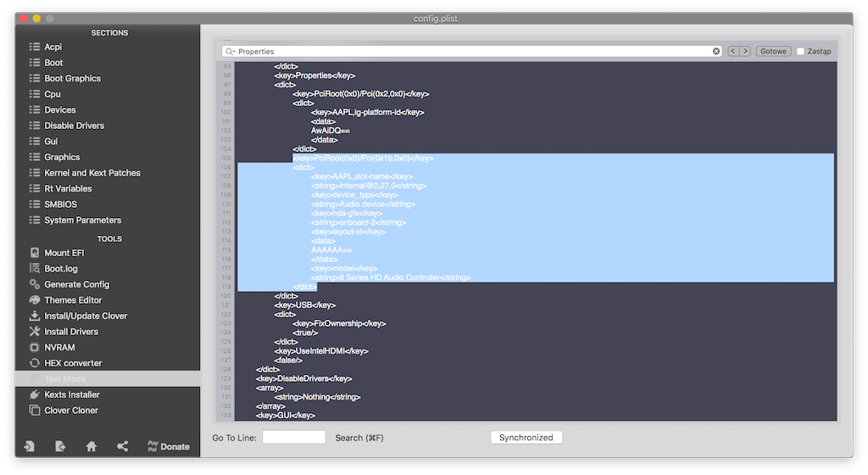This screenshot has width=868, height=475.
Task: Open the Themes Editor tool
Action: [73, 300]
